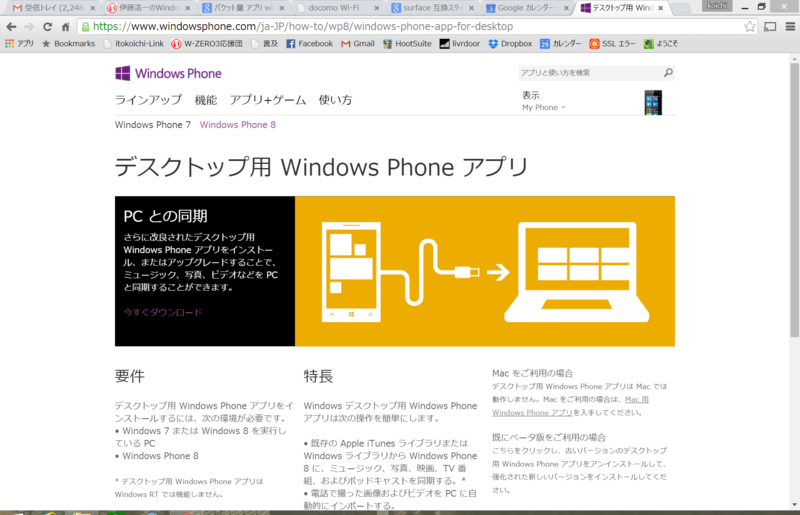Screen dimensions: 800x515
Task: Click the scrollbar down arrow
Action: tap(794, 505)
